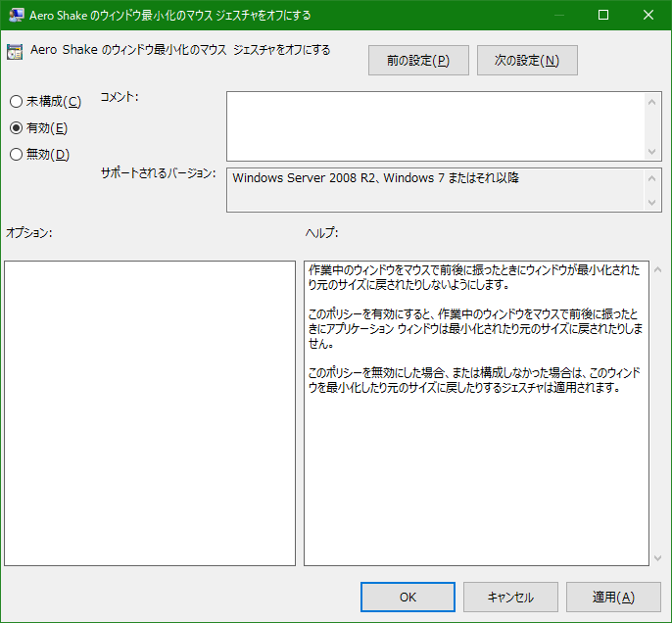Confirm with the OK button
The image size is (672, 623).
click(408, 597)
